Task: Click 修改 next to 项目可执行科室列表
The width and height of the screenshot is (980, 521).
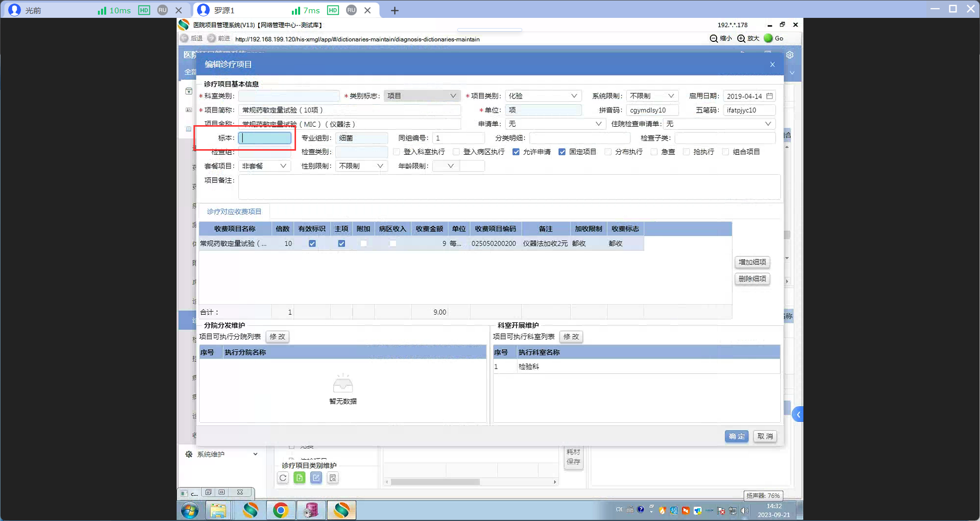Action: 571,337
